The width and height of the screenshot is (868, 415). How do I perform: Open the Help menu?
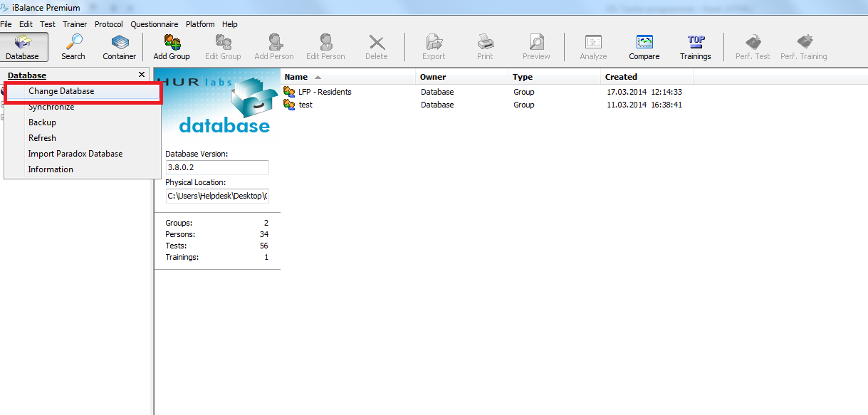pos(229,24)
